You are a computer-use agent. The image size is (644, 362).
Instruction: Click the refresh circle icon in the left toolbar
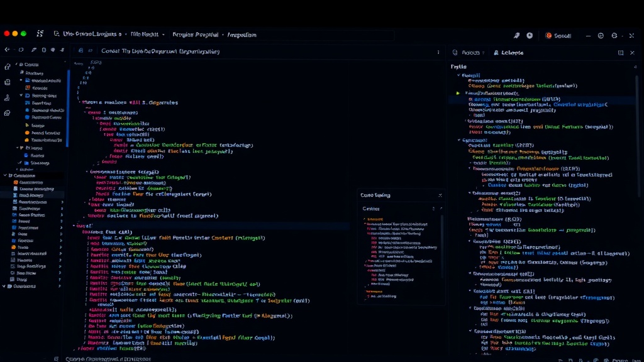click(x=21, y=50)
